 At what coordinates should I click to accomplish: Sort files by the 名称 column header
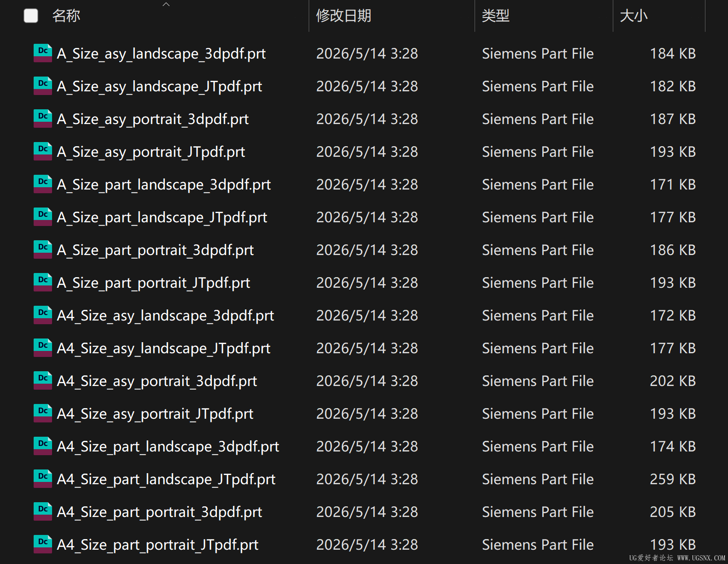(x=66, y=16)
